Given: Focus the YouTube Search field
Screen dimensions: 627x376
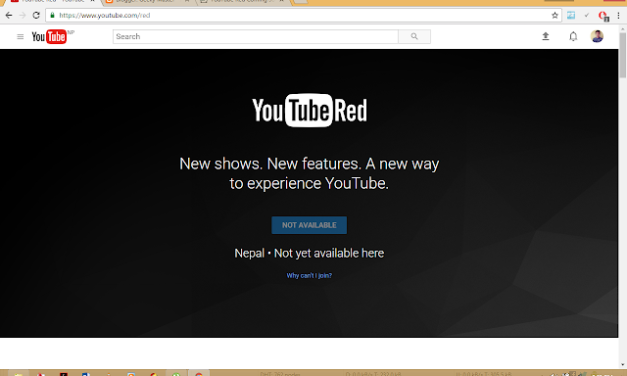Looking at the screenshot, I should [x=256, y=36].
